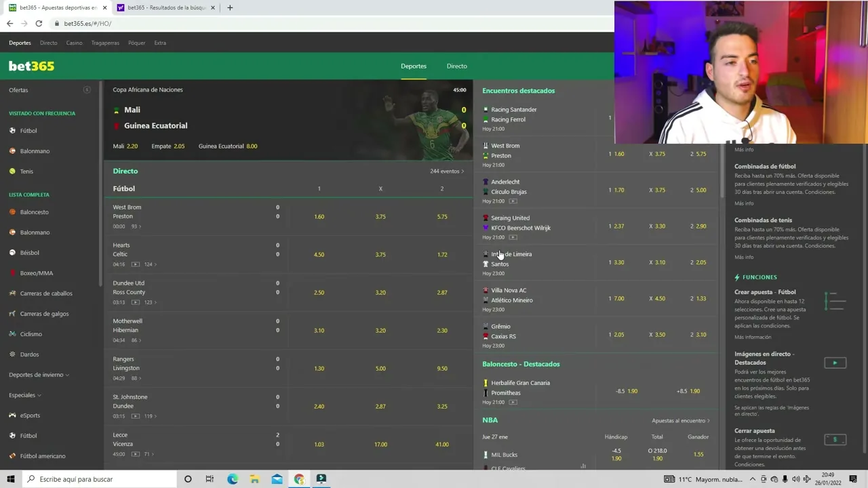Bet on Empate at 2.05
This screenshot has width=868, height=488.
[168, 146]
